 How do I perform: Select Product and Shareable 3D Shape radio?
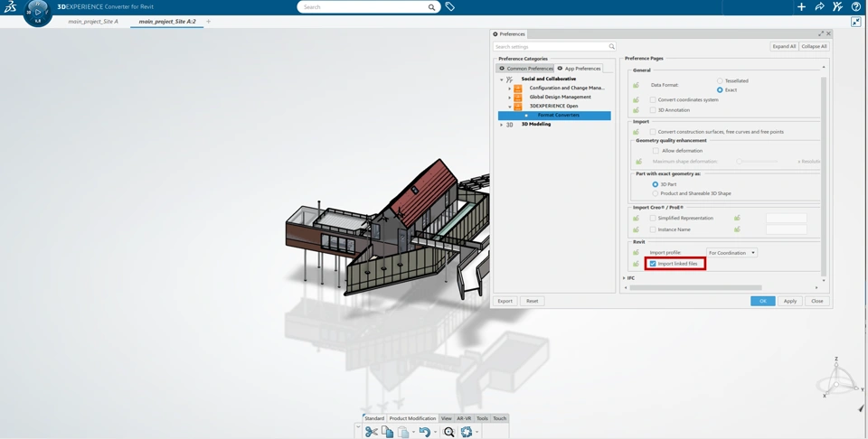656,193
